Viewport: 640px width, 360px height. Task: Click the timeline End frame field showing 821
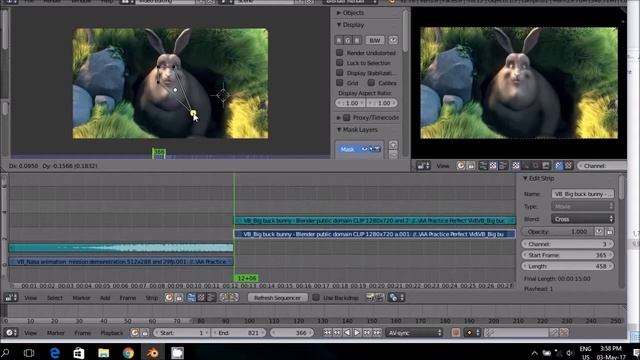[x=238, y=333]
